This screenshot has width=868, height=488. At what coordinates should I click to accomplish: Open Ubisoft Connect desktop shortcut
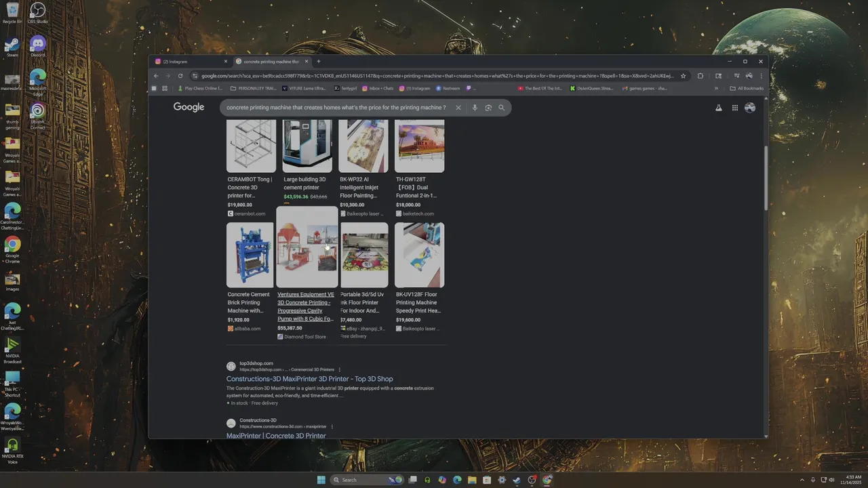click(x=38, y=115)
